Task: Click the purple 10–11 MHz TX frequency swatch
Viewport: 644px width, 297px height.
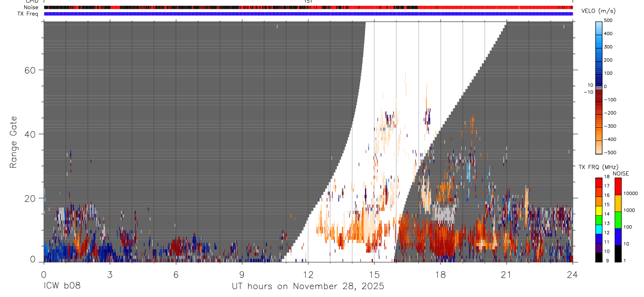Action: (599, 247)
